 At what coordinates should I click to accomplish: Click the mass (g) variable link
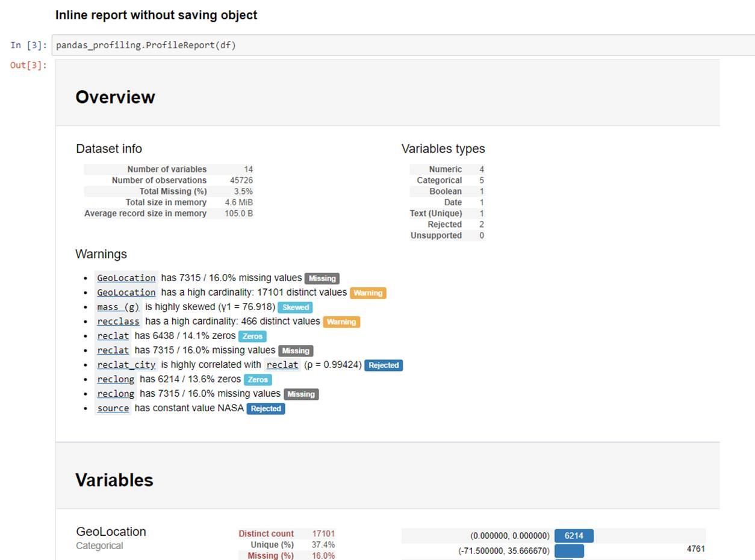click(x=118, y=307)
